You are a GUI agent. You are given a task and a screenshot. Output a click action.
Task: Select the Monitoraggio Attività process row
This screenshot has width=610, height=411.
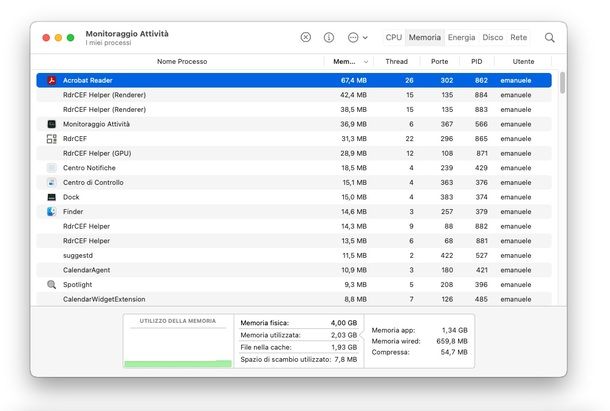point(294,124)
